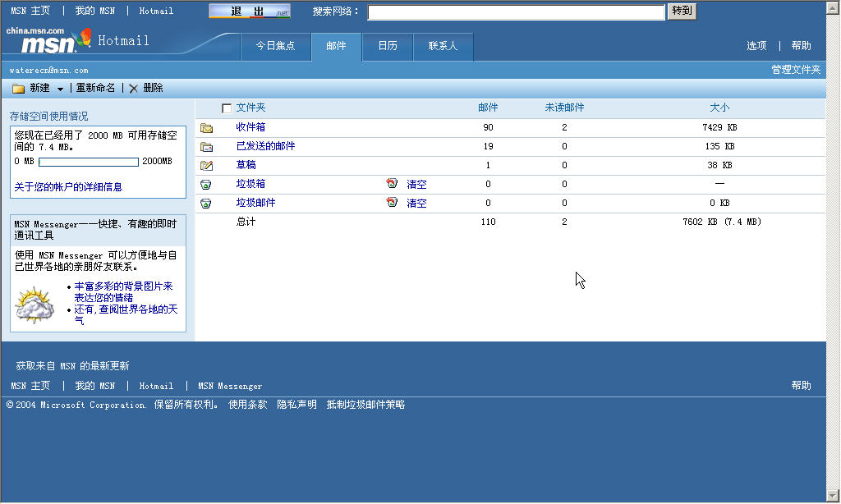
Task: Click the empty icon in 垃圾箱 row
Action: (392, 184)
